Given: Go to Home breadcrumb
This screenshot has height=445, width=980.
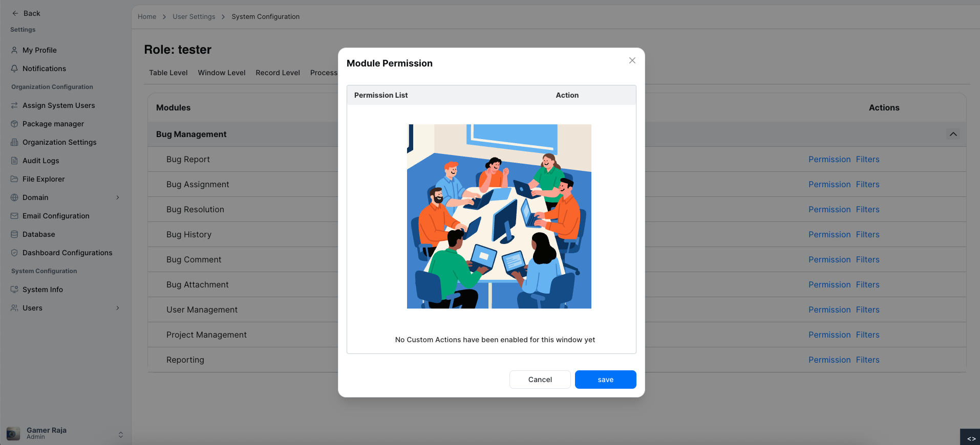Looking at the screenshot, I should (x=147, y=17).
